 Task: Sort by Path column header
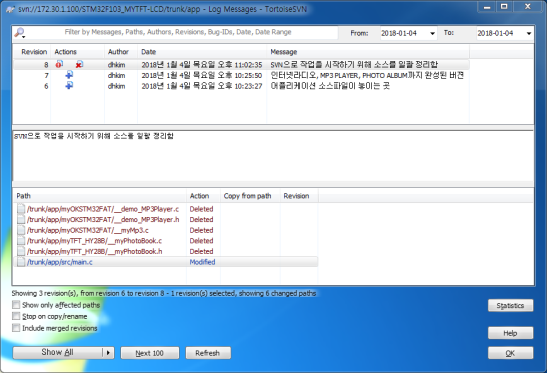coord(100,196)
